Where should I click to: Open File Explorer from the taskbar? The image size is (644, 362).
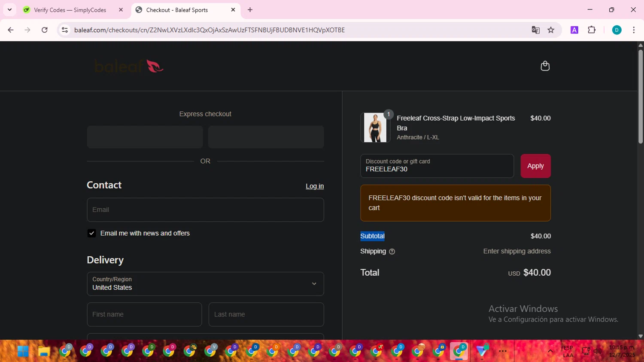[x=44, y=352]
